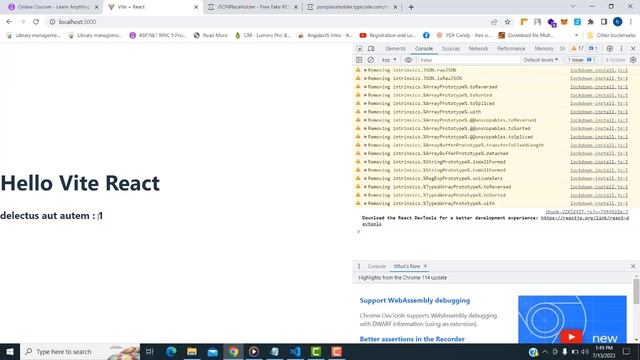
Task: Open Better assertions in the Recorder link
Action: [412, 339]
